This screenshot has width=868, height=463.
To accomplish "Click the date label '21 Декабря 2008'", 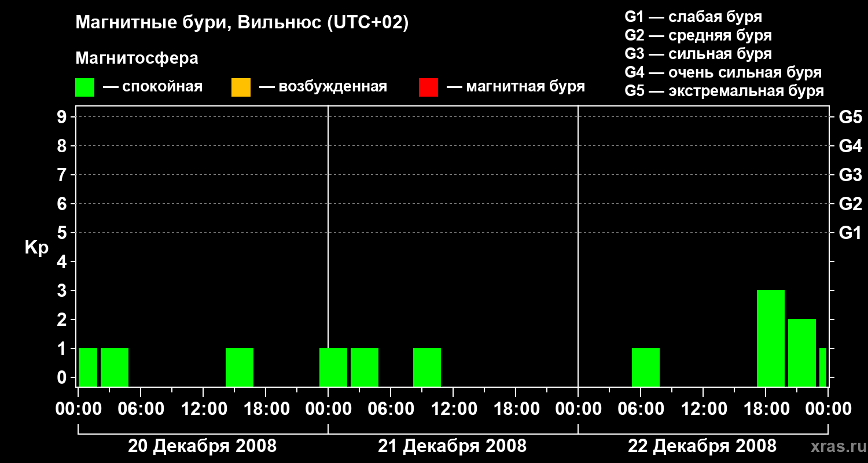I will click(x=452, y=446).
